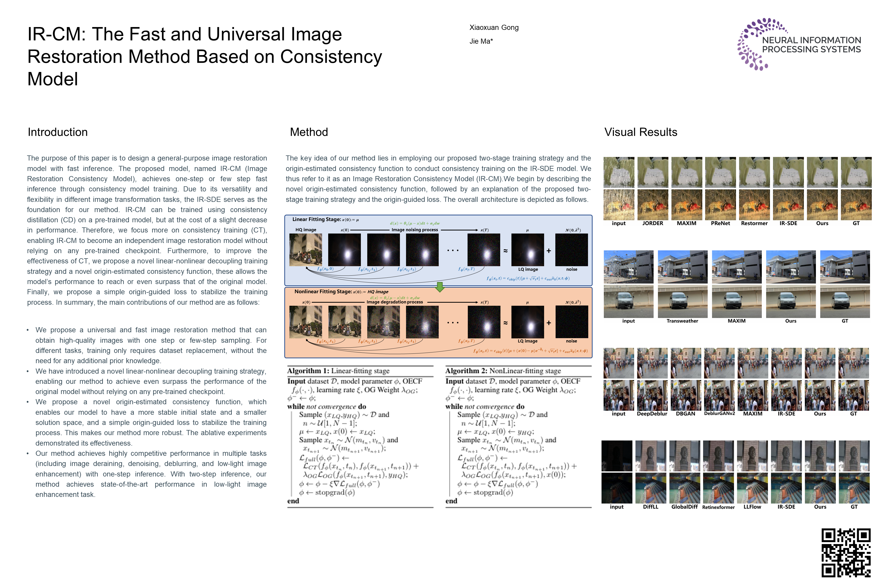Click the Algorithm 1 Linear-fitting stage title
The image size is (882, 588).
pos(338,371)
